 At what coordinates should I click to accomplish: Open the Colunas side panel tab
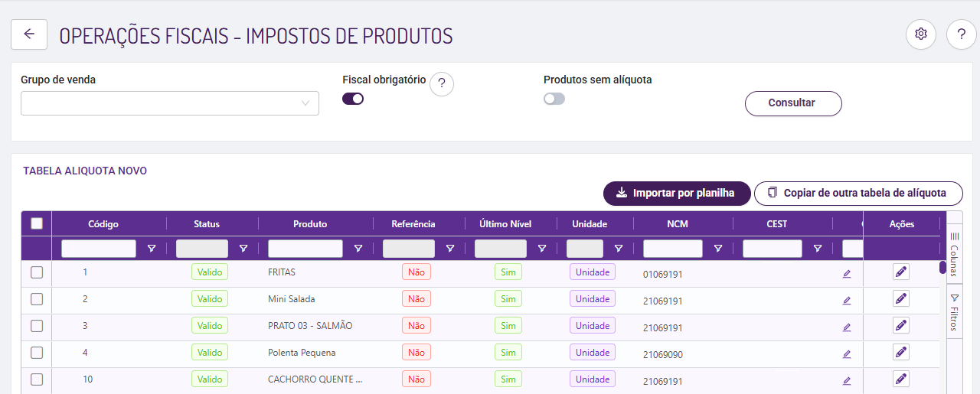coord(955,256)
